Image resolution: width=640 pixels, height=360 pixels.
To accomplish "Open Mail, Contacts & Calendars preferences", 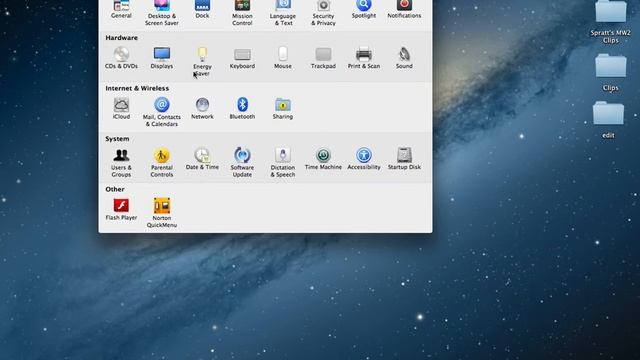I will 162,112.
